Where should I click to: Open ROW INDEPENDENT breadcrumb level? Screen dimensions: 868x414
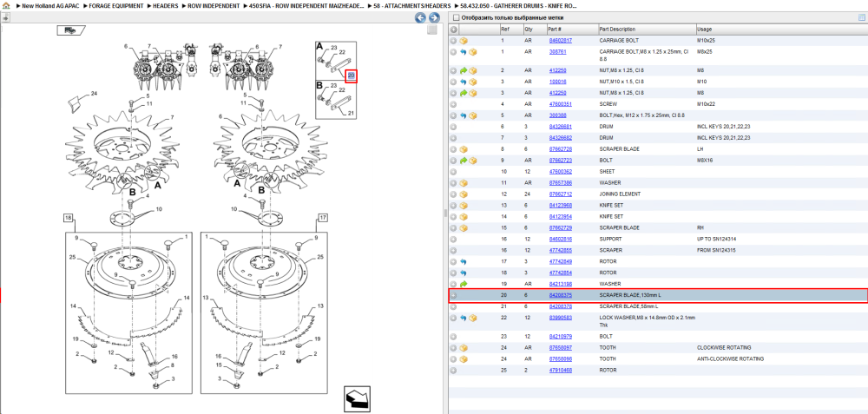click(x=214, y=5)
